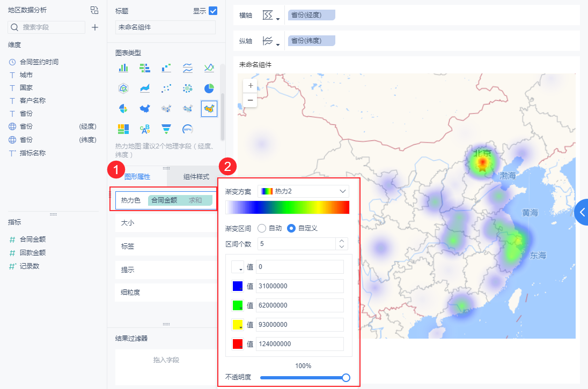This screenshot has height=389, width=588.
Task: Select the gauge chart type
Action: [x=187, y=129]
